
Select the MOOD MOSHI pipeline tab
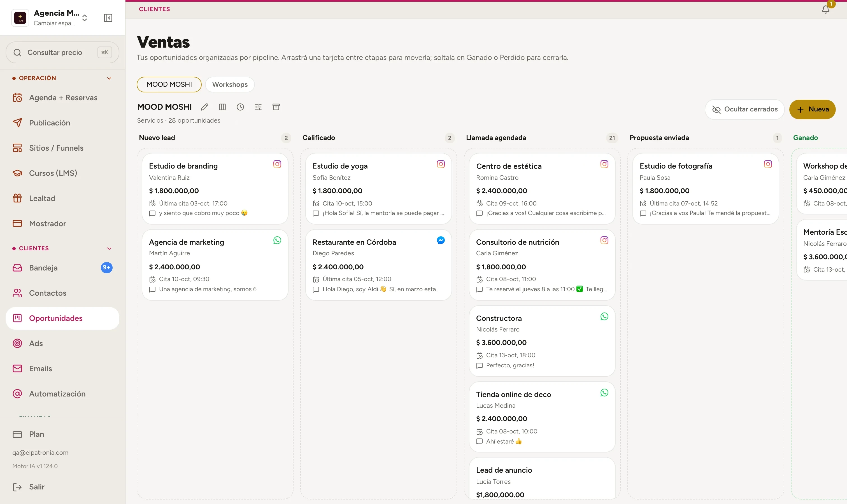point(169,85)
